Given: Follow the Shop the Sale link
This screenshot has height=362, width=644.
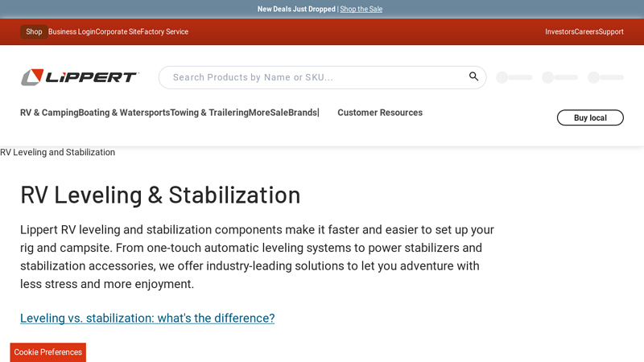Looking at the screenshot, I should [x=361, y=9].
